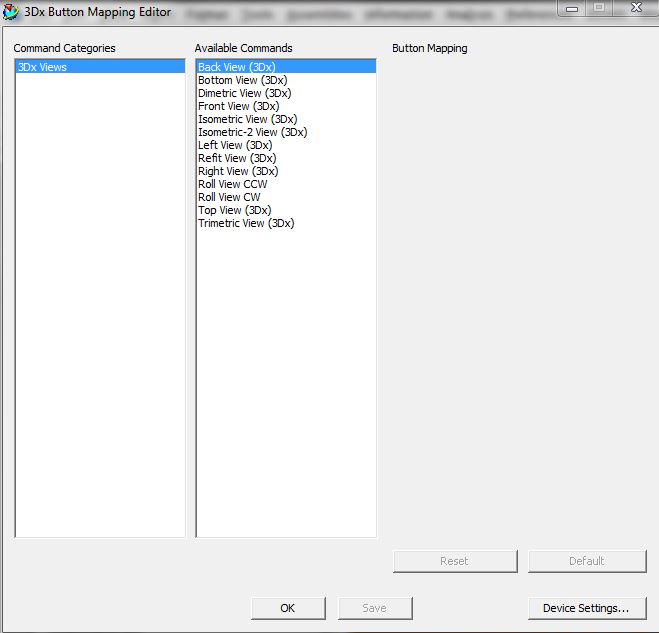This screenshot has width=659, height=633.
Task: Select Back View (3Dx) command
Action: point(286,67)
